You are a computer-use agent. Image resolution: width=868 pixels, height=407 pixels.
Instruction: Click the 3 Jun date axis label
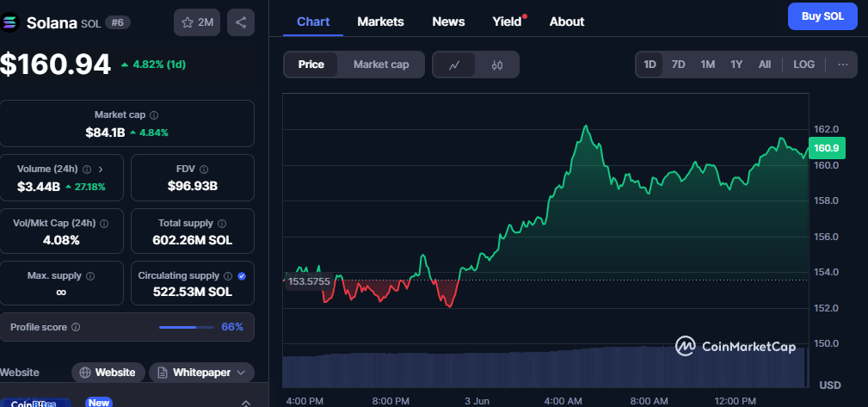pos(478,400)
